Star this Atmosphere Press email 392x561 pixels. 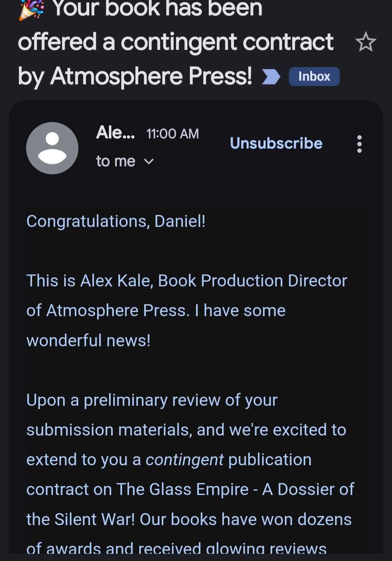pyautogui.click(x=366, y=42)
